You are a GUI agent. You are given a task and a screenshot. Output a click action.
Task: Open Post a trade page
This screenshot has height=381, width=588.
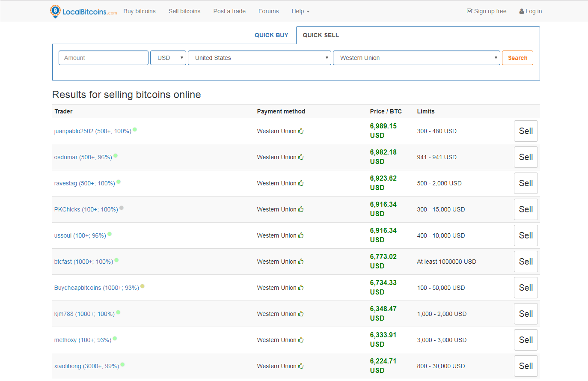(229, 11)
